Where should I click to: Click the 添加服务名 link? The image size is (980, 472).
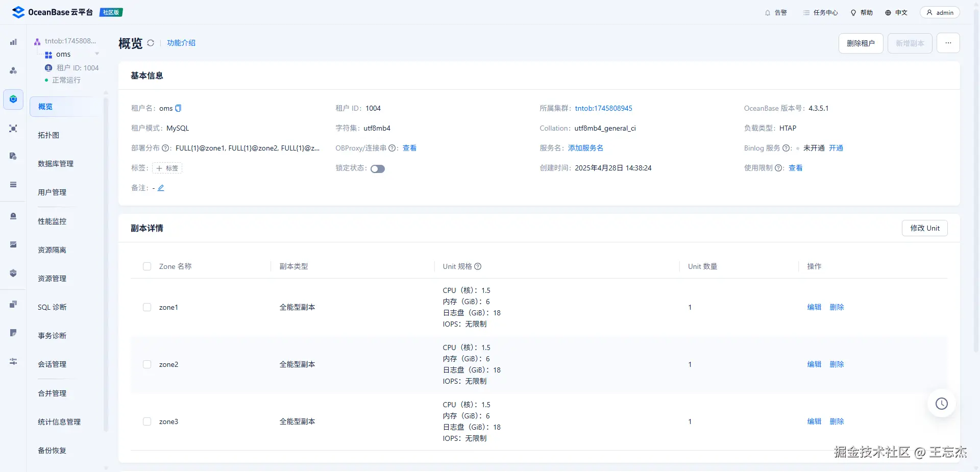[585, 148]
